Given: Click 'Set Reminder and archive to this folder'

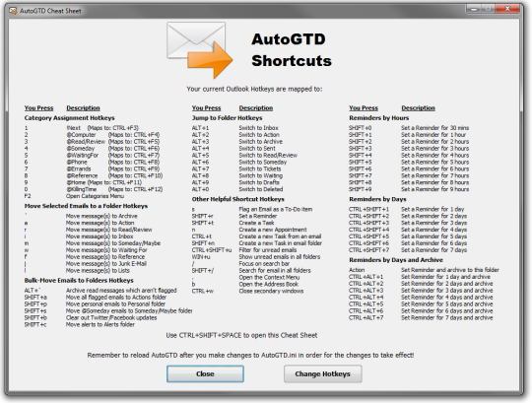Looking at the screenshot, I should tap(450, 270).
